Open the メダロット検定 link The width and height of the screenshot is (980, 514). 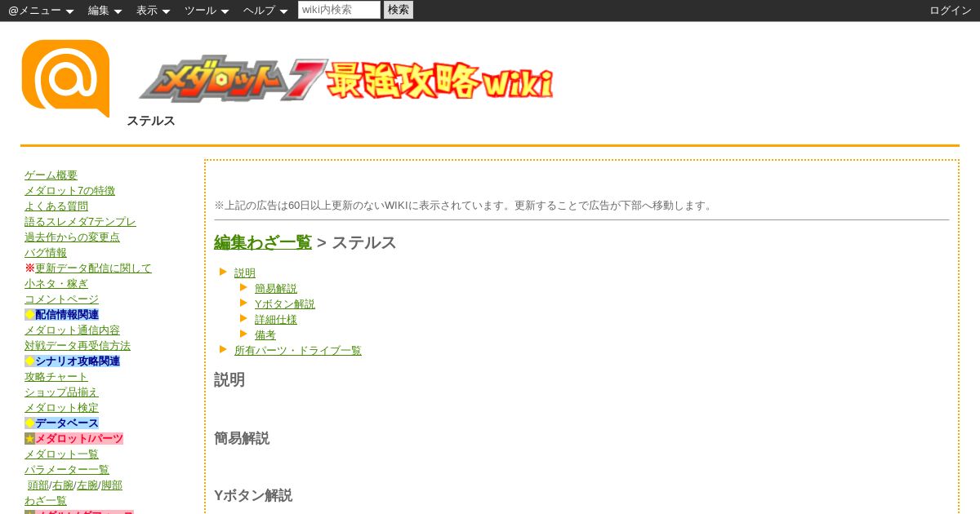coord(61,408)
